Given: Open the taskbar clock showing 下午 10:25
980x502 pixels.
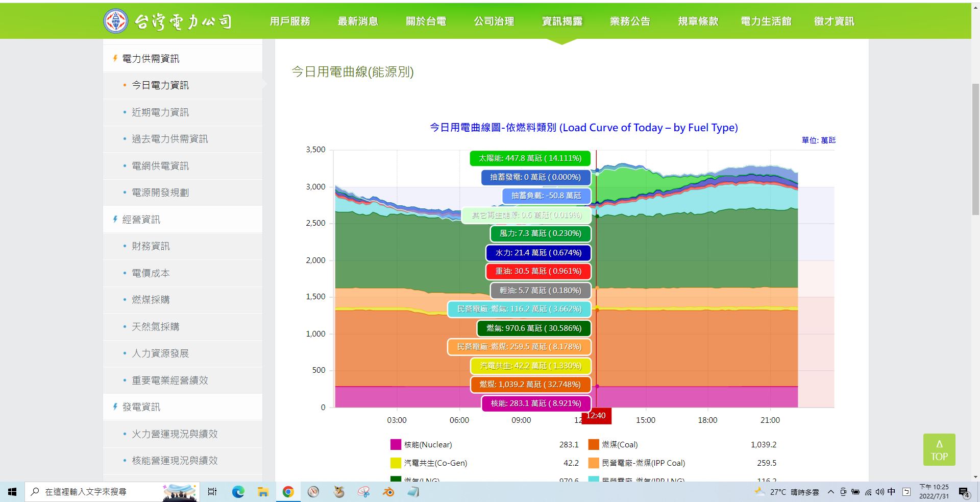Looking at the screenshot, I should [934, 491].
